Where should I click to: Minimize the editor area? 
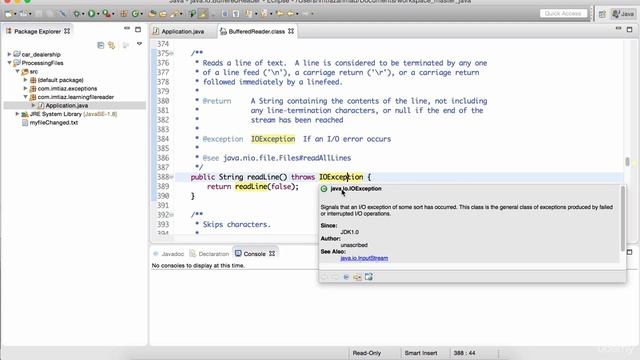tap(618, 29)
